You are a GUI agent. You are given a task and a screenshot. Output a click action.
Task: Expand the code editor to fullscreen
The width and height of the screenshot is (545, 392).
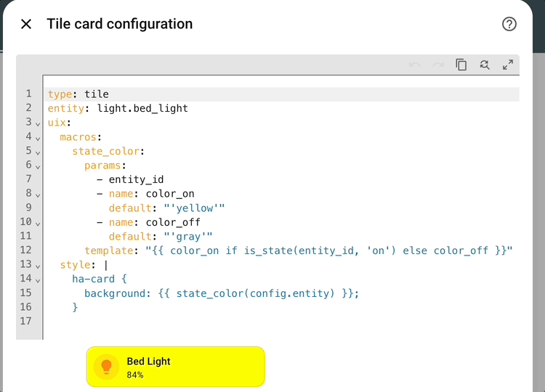click(508, 65)
